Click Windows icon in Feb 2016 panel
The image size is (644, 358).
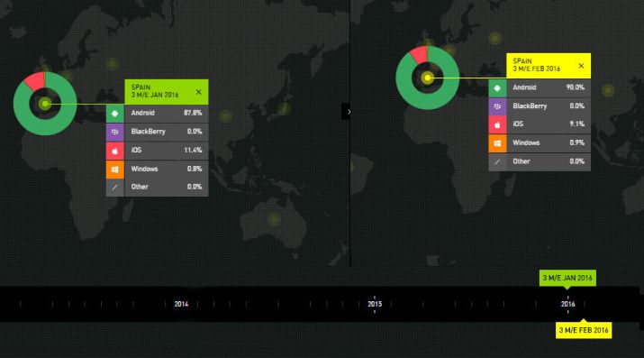pos(497,143)
